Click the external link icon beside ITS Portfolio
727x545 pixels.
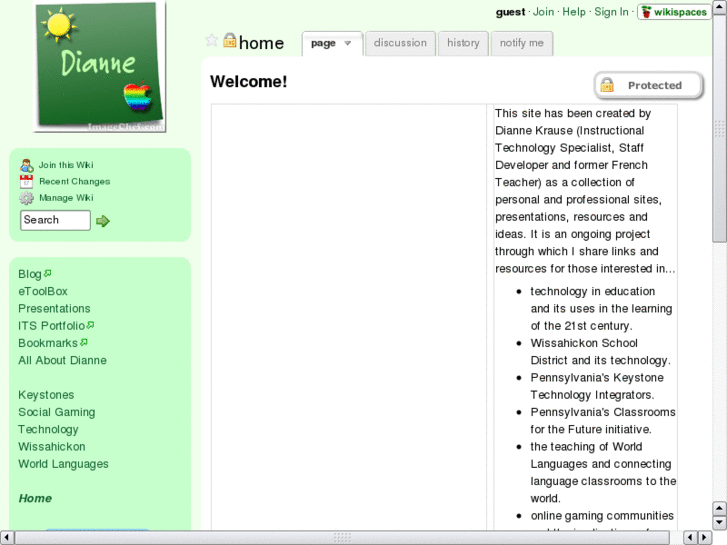(x=90, y=325)
